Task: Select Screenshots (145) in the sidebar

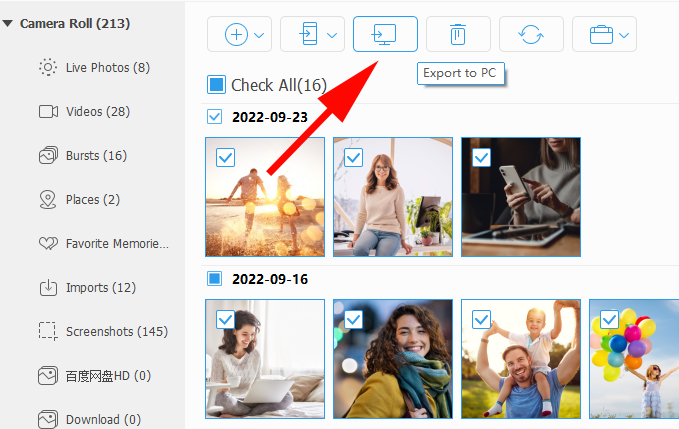Action: point(116,332)
